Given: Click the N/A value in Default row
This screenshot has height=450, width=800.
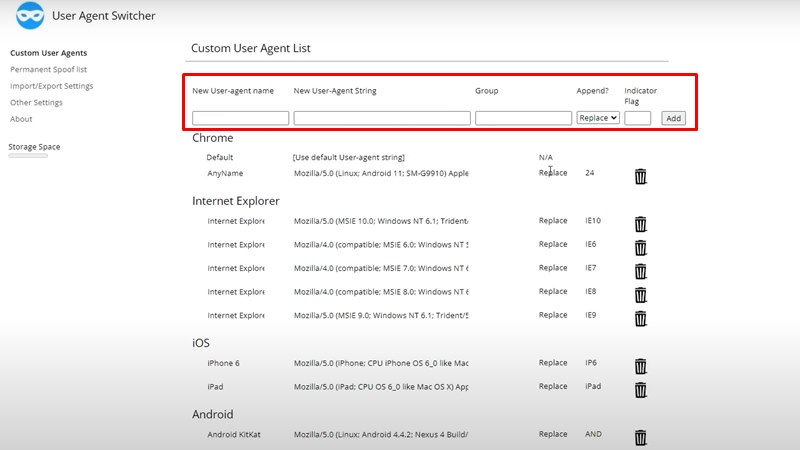Looking at the screenshot, I should pos(545,157).
